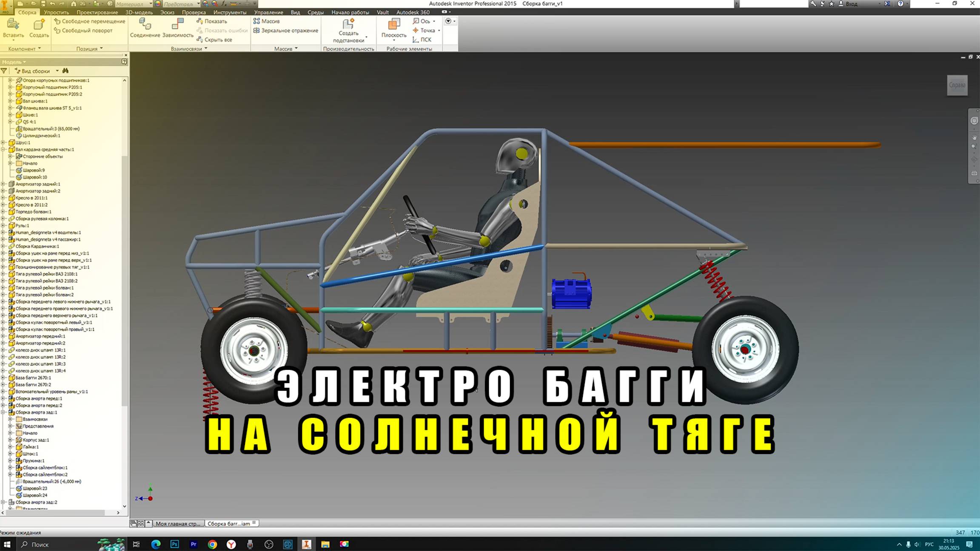Open the Массив (Pattern) tool
The height and width of the screenshot is (551, 980).
point(267,20)
